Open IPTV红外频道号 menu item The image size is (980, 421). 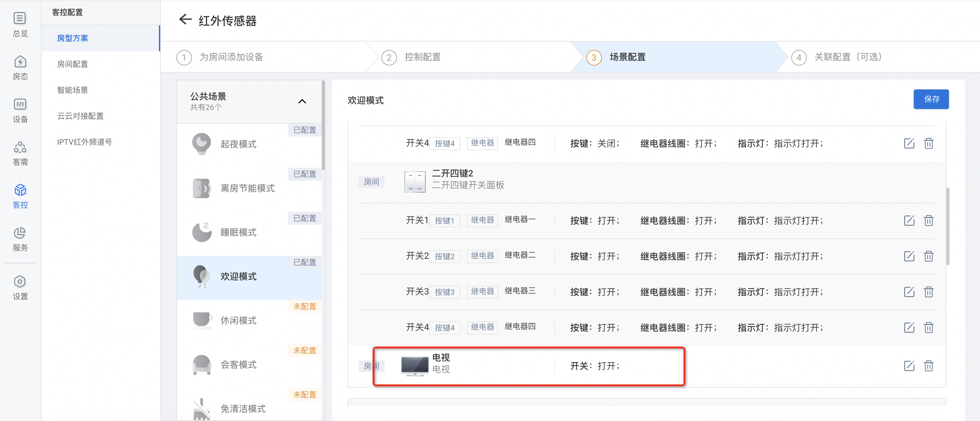pos(84,142)
